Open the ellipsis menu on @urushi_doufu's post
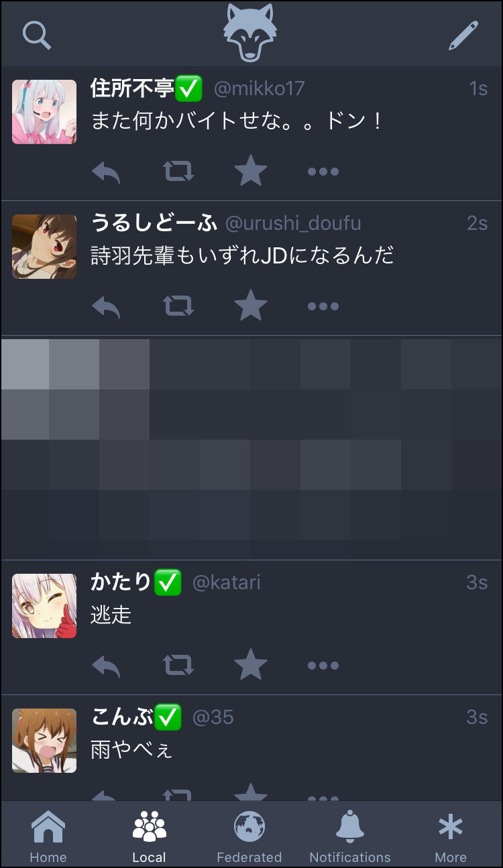 click(323, 307)
